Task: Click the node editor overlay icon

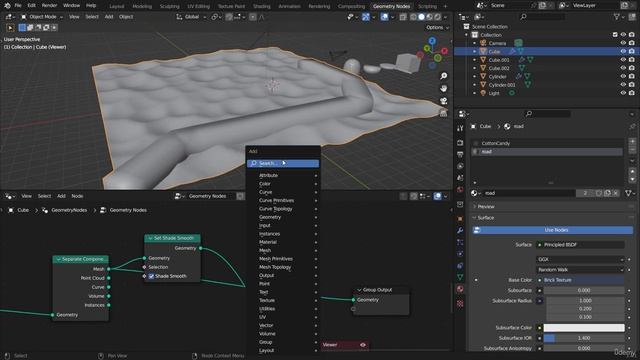Action: point(438,196)
